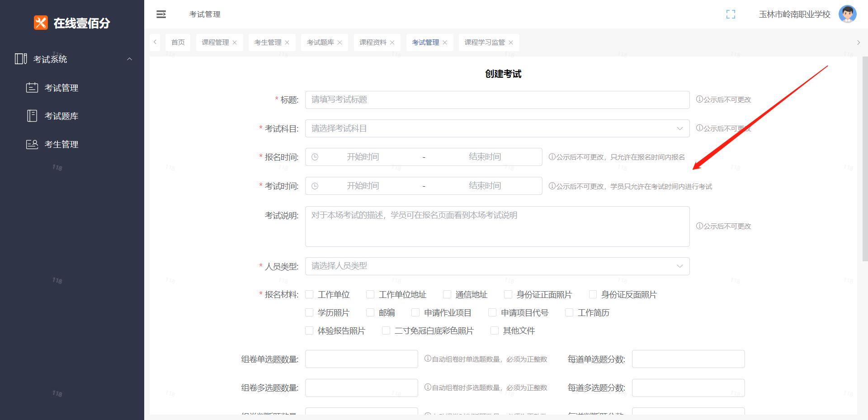Image resolution: width=868 pixels, height=420 pixels.
Task: Check the 工作简历 checkbox
Action: (x=569, y=312)
